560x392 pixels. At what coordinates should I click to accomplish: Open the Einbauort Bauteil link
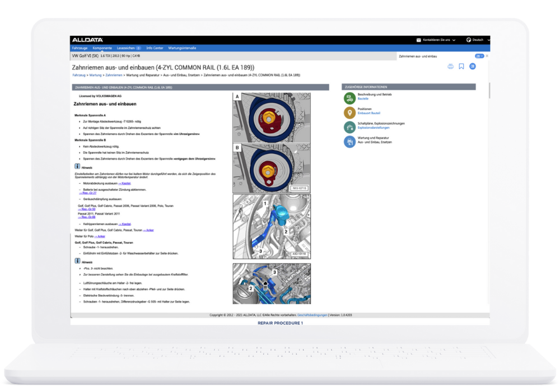(x=369, y=113)
